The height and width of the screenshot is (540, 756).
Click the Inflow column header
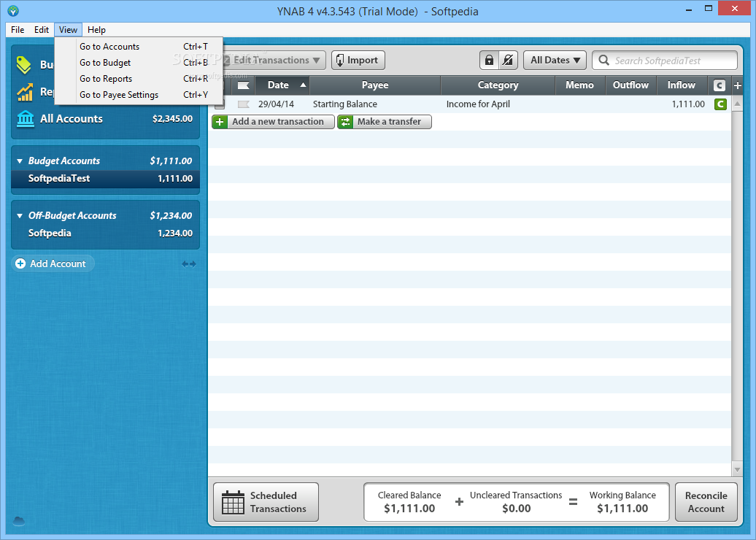coord(682,85)
